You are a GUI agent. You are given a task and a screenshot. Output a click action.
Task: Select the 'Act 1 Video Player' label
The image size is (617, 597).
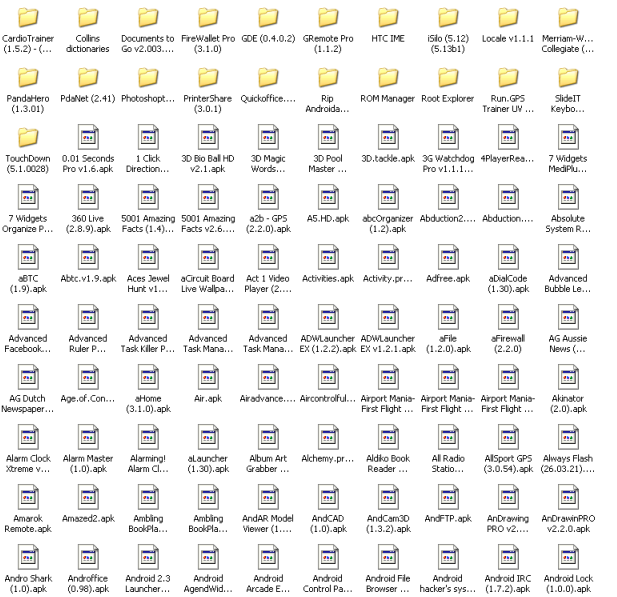(268, 283)
